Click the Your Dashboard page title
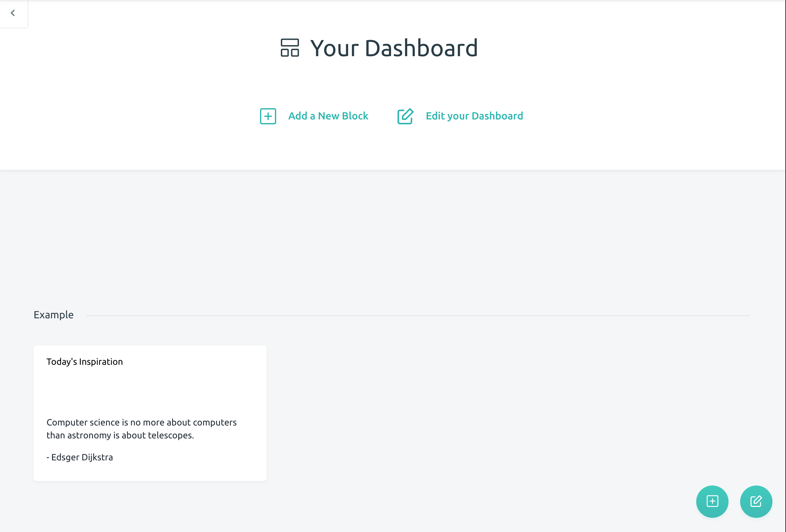Screen dimensions: 786x532 tap(393, 48)
